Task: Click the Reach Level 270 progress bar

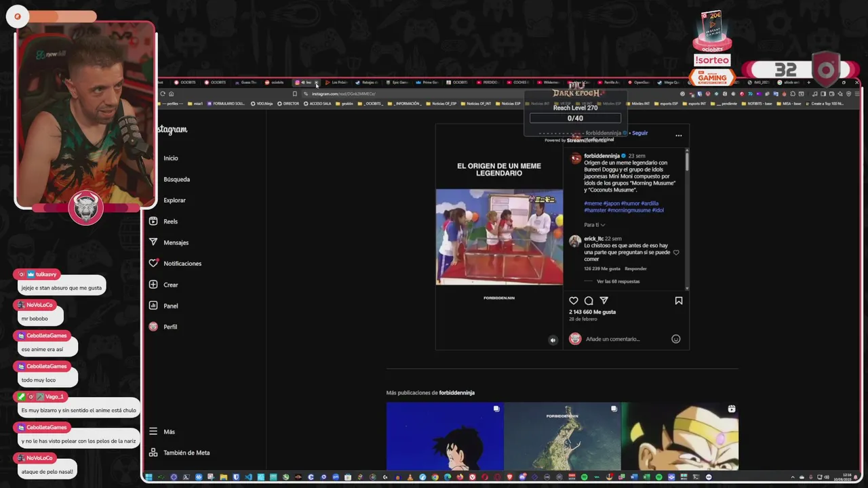Action: tap(575, 119)
